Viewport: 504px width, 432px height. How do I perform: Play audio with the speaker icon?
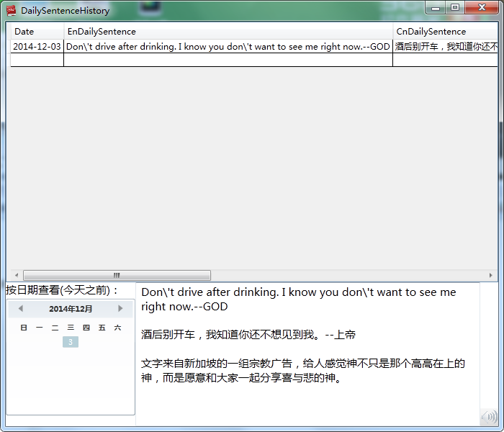[489, 417]
